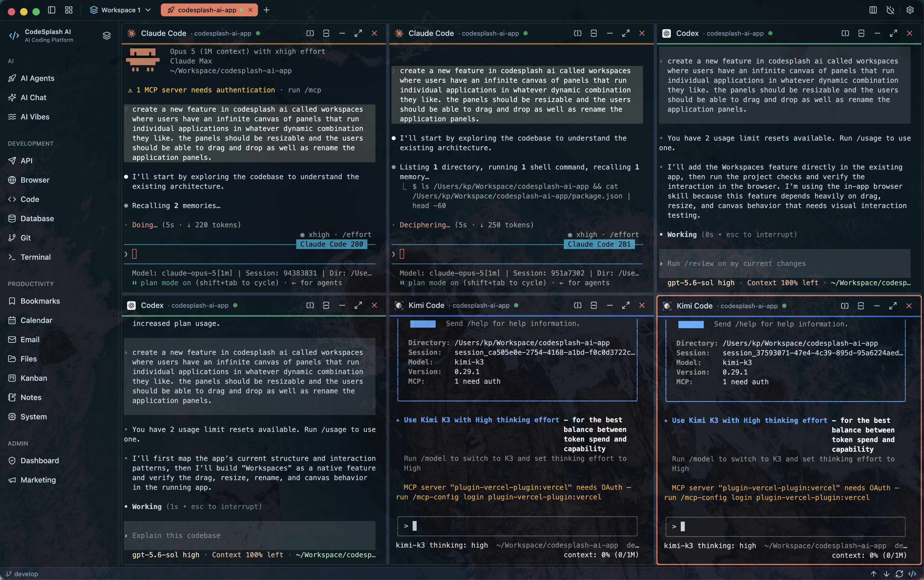Split top and bottom the Kimi Code panel session_ca505e0e
The height and width of the screenshot is (580, 924).
coord(594,305)
